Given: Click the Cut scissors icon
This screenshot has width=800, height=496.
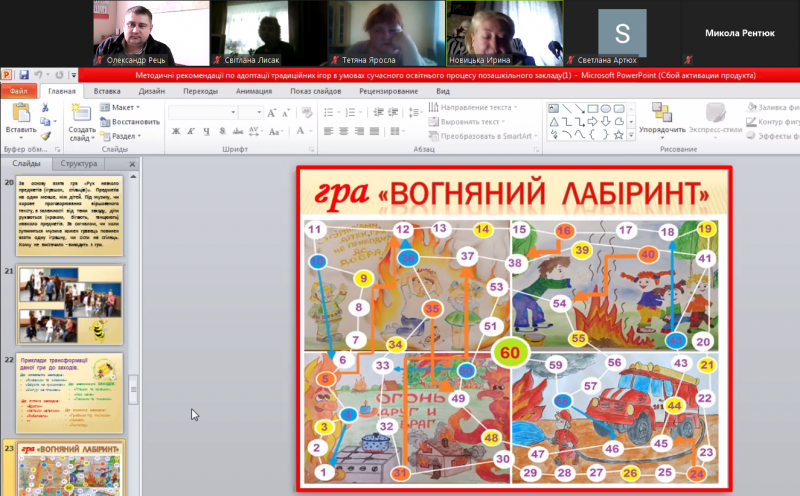Looking at the screenshot, I should (x=45, y=108).
